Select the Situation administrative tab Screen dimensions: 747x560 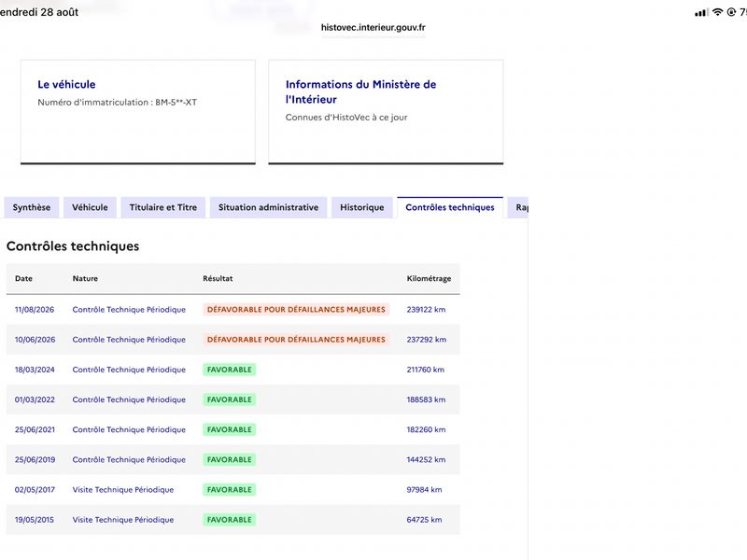[268, 207]
